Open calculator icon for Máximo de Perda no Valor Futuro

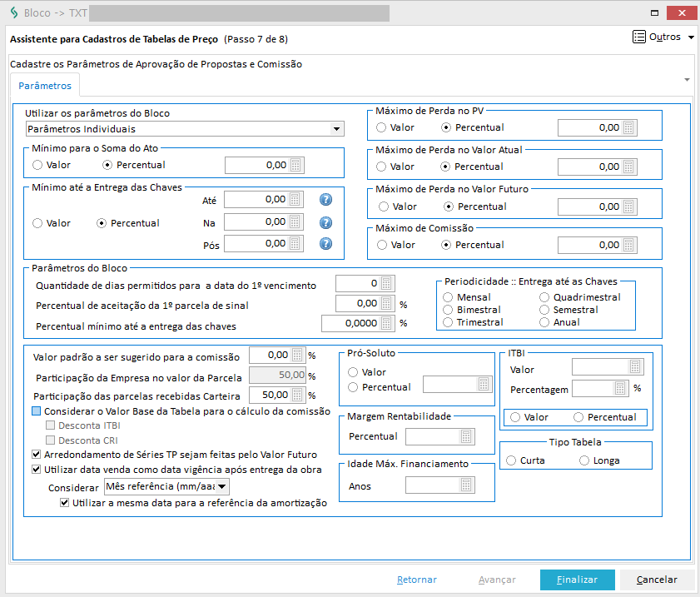tap(628, 206)
